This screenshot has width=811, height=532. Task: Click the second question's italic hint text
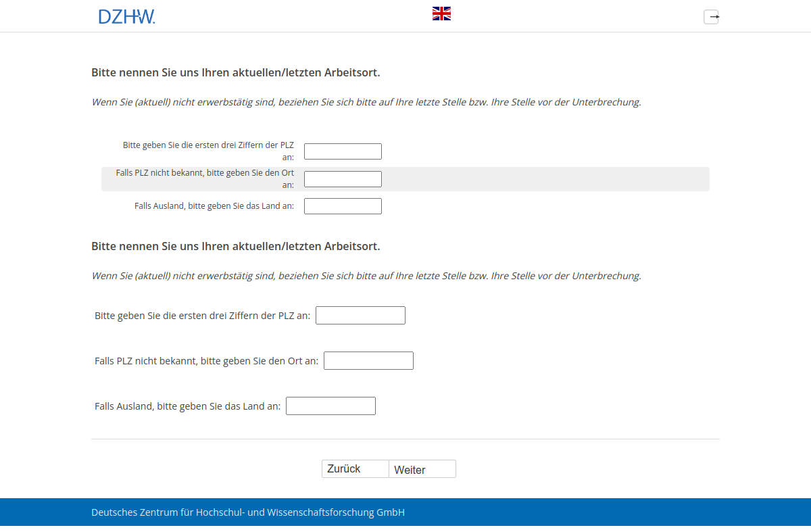click(x=366, y=276)
